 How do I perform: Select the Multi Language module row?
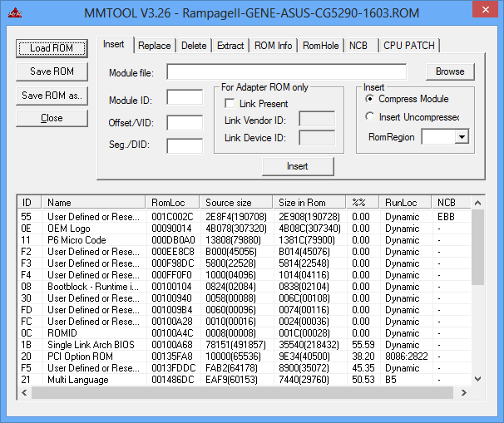245,380
